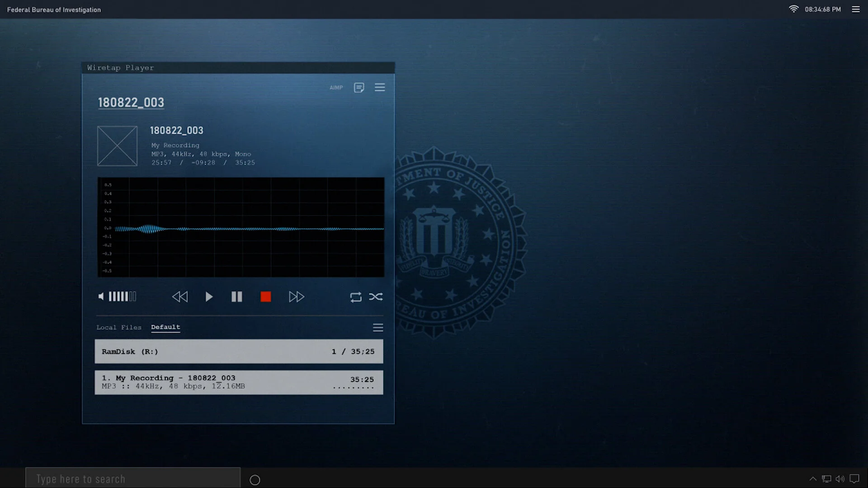Open the notes icon in player header
868x488 pixels.
click(359, 87)
